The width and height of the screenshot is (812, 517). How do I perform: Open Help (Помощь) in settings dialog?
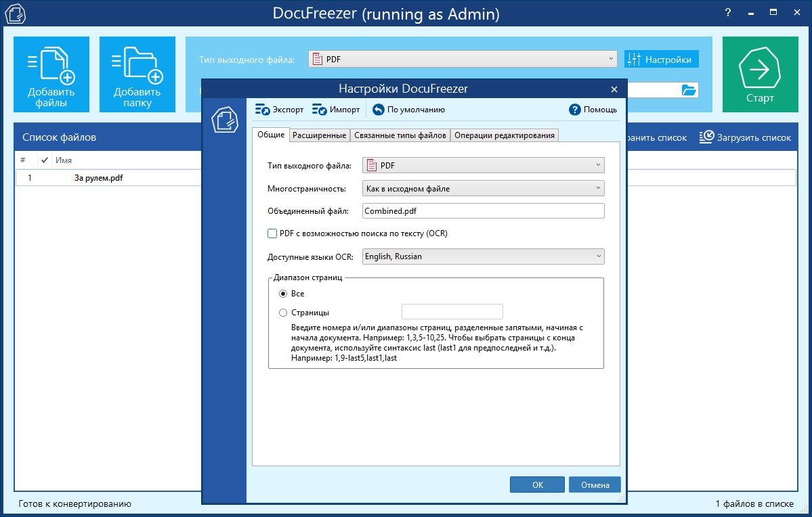pos(575,110)
